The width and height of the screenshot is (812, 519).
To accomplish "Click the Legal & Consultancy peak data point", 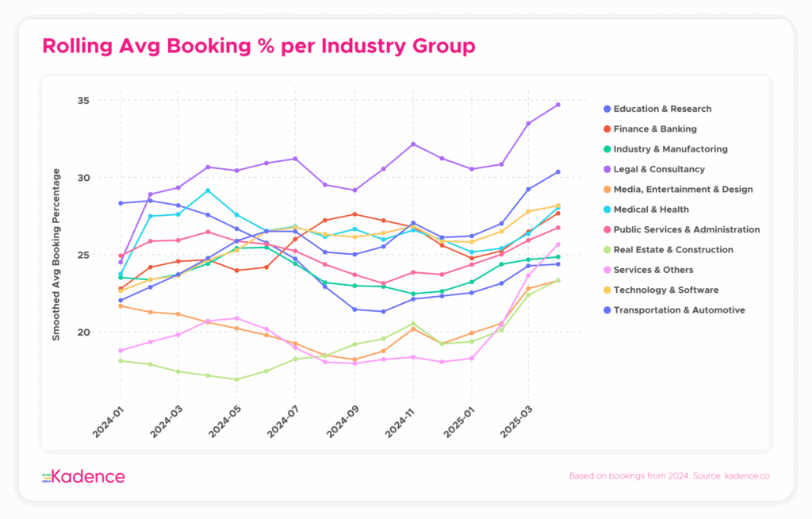I will click(557, 105).
